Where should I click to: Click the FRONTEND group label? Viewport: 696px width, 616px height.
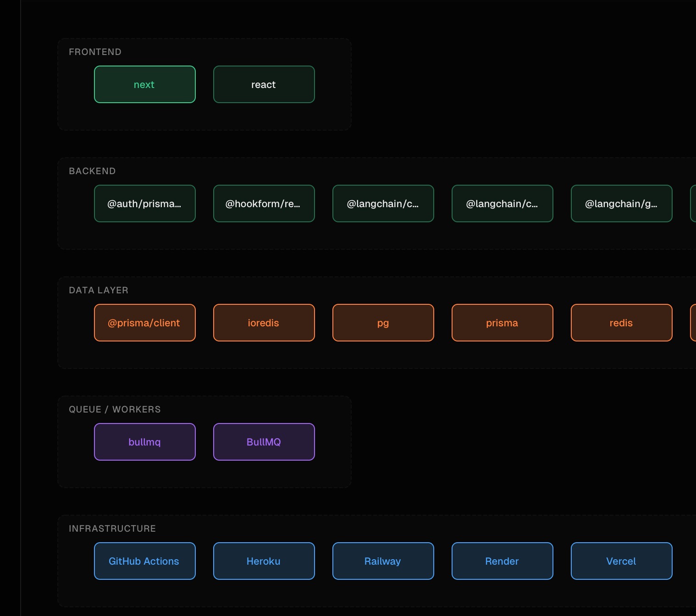coord(95,52)
